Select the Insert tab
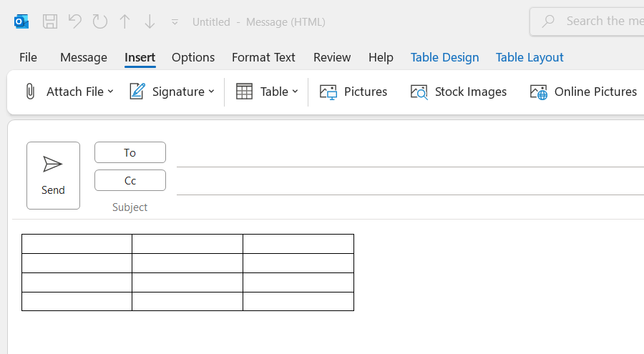The height and width of the screenshot is (354, 644). 140,57
